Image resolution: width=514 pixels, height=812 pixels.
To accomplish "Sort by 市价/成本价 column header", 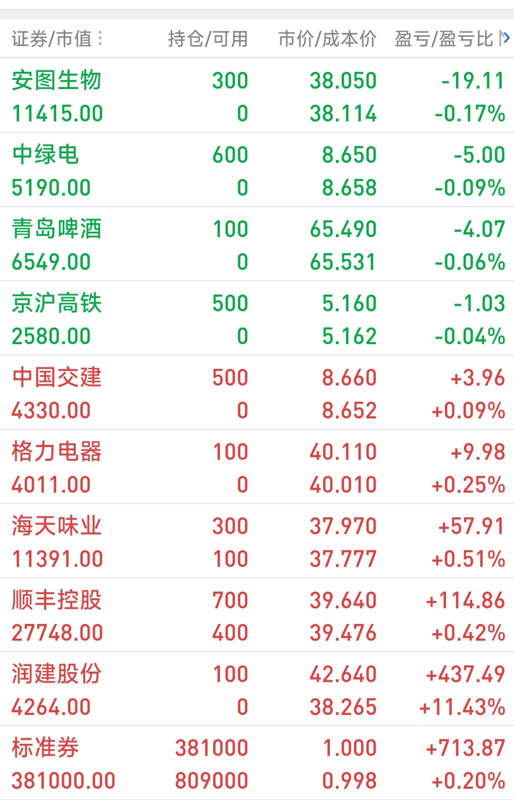I will pyautogui.click(x=327, y=39).
